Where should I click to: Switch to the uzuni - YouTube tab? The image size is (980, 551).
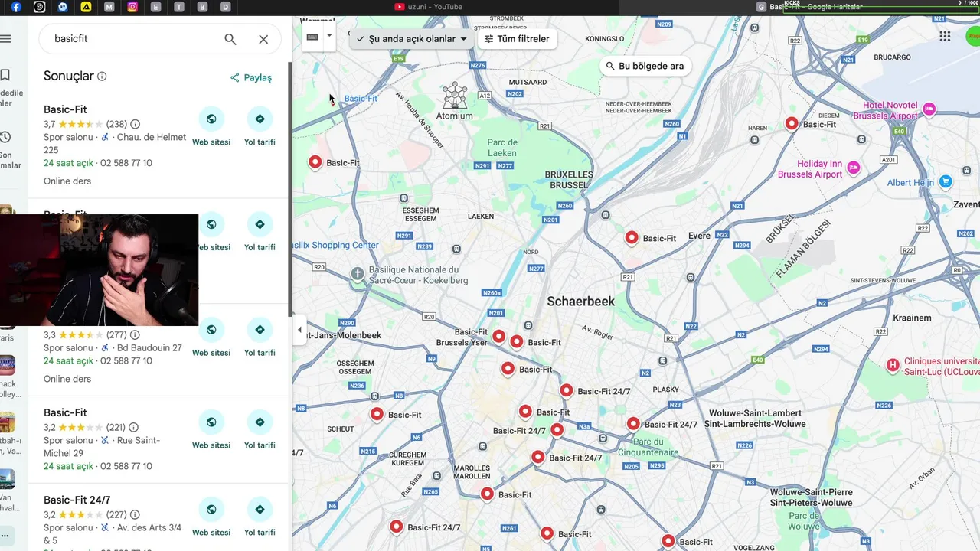tap(429, 7)
